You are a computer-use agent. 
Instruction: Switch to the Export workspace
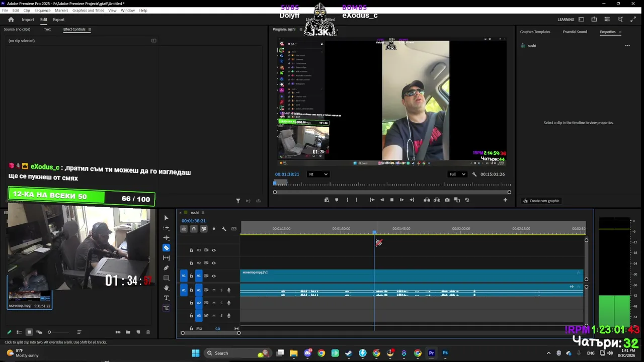pos(59,20)
